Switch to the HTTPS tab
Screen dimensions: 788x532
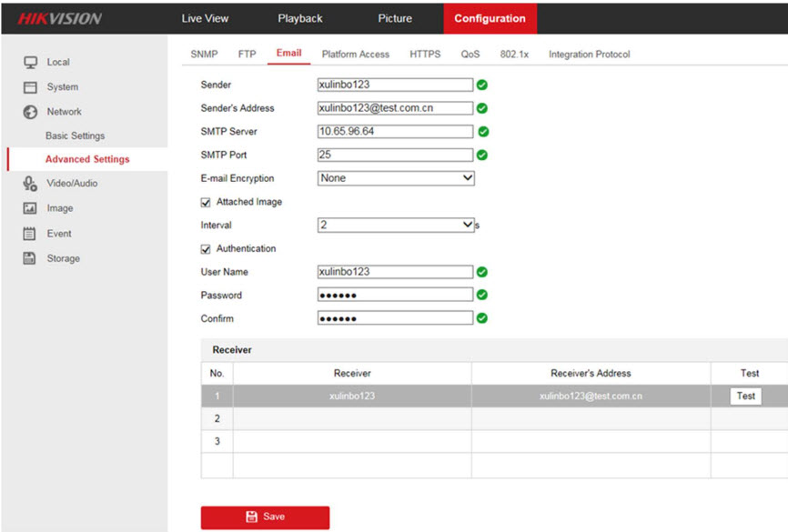425,55
